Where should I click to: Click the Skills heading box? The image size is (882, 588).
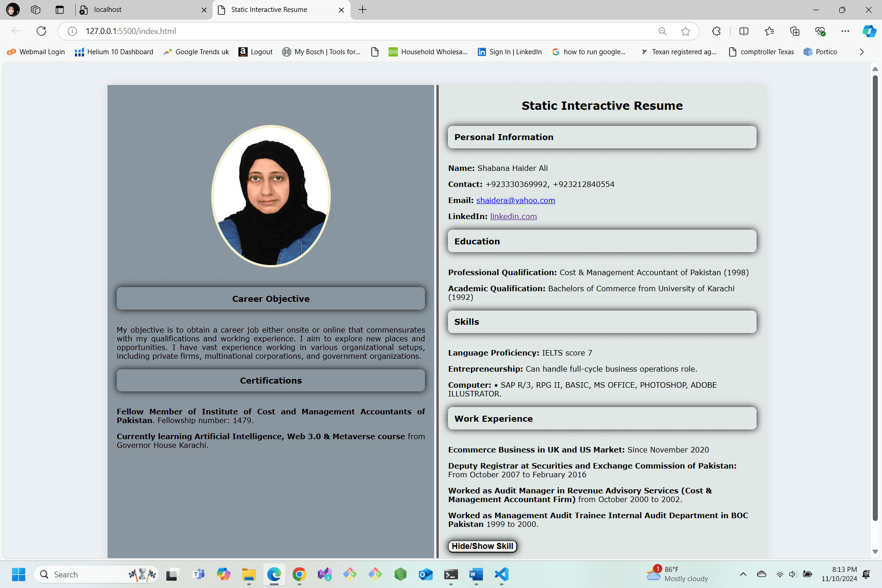click(x=602, y=322)
